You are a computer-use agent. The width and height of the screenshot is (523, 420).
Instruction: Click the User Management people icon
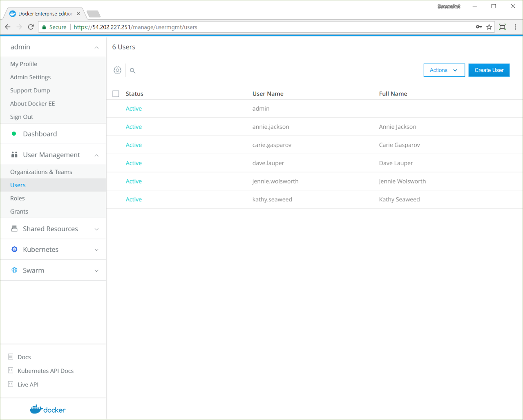coord(14,155)
